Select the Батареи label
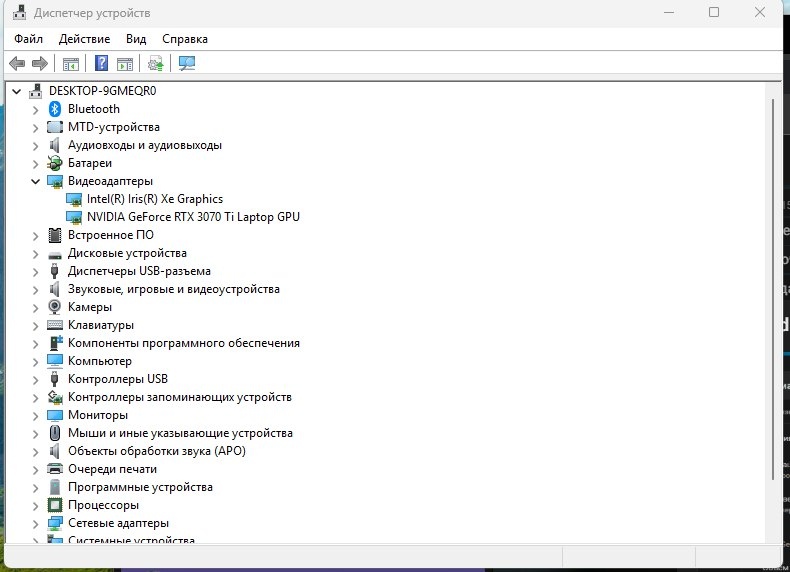This screenshot has height=572, width=790. click(90, 163)
